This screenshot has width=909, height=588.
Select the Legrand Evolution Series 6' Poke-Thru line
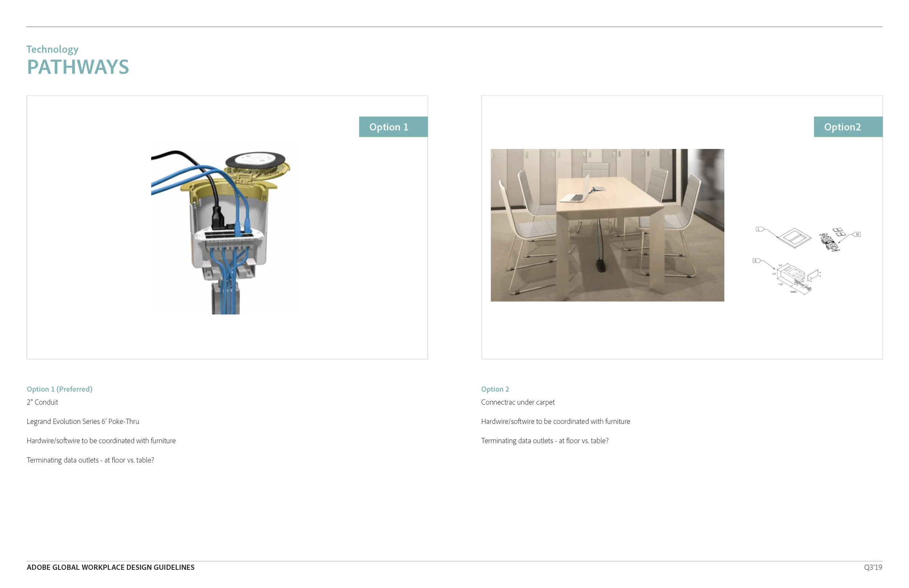click(x=83, y=422)
